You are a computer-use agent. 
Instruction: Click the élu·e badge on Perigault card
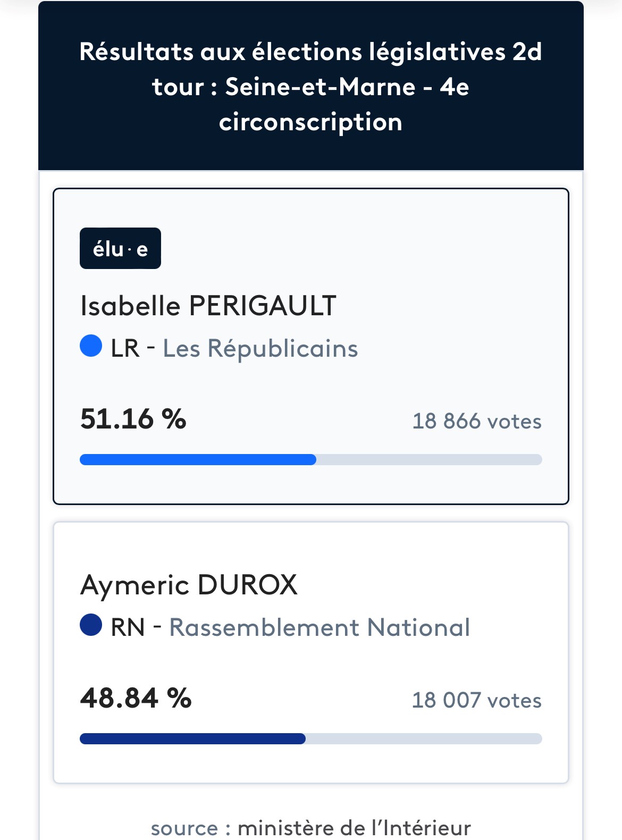[120, 248]
